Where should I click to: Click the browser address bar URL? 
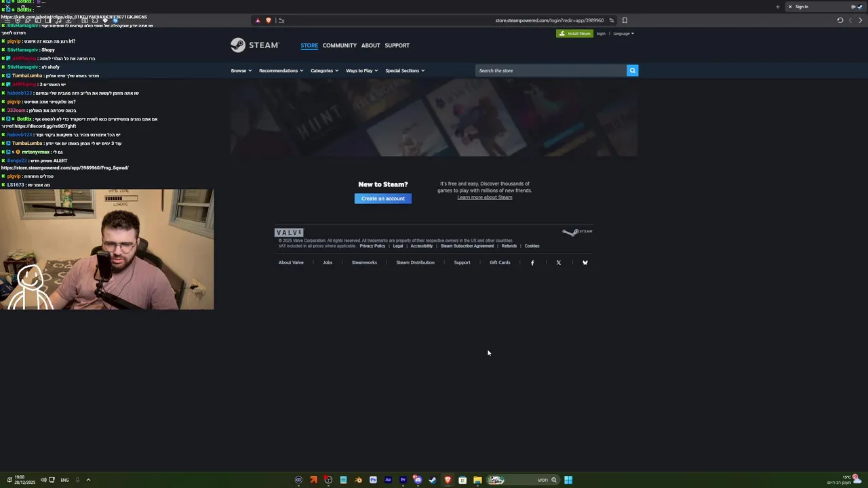tap(549, 20)
